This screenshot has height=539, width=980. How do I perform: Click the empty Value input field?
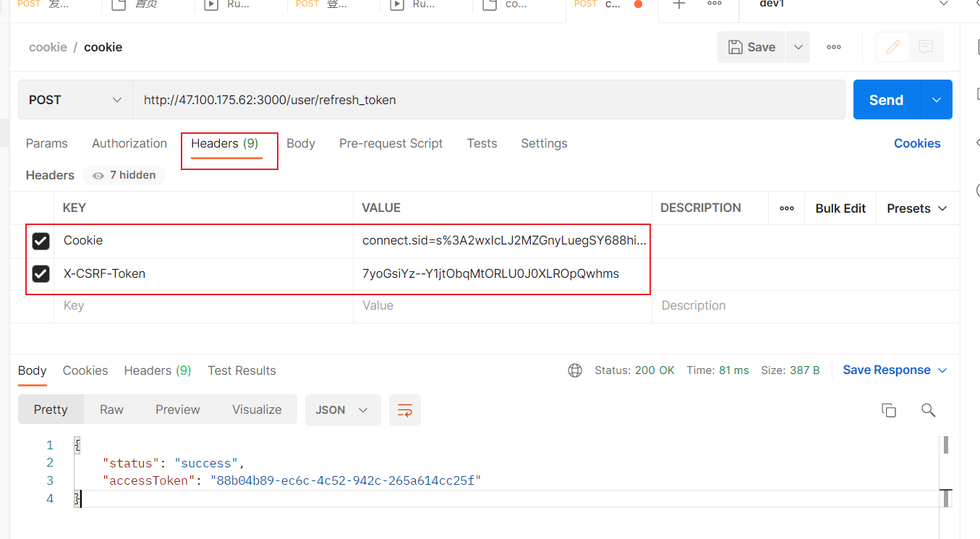pyautogui.click(x=503, y=306)
